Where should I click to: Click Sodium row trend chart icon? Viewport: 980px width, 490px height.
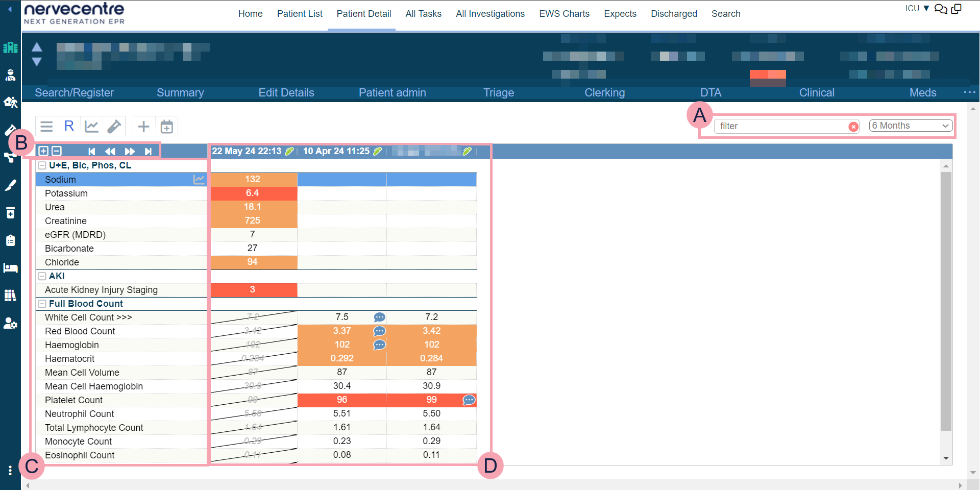pyautogui.click(x=199, y=180)
